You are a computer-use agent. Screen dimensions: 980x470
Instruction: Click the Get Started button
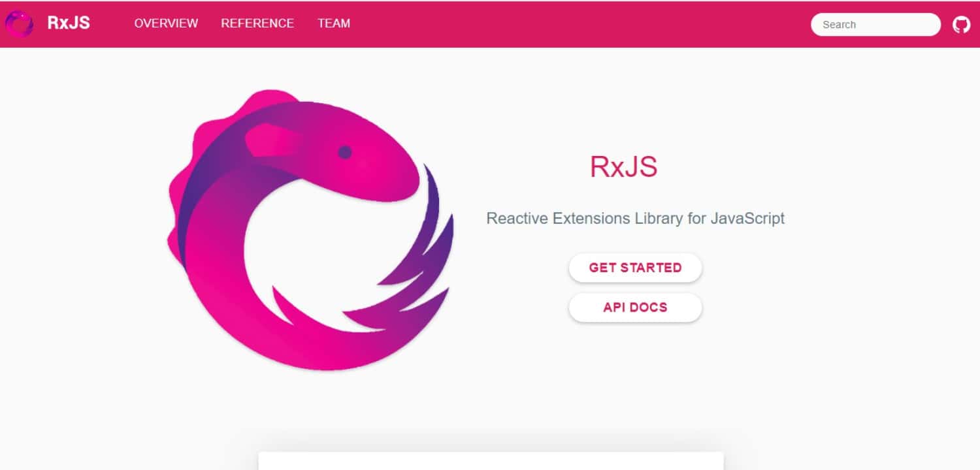[635, 268]
